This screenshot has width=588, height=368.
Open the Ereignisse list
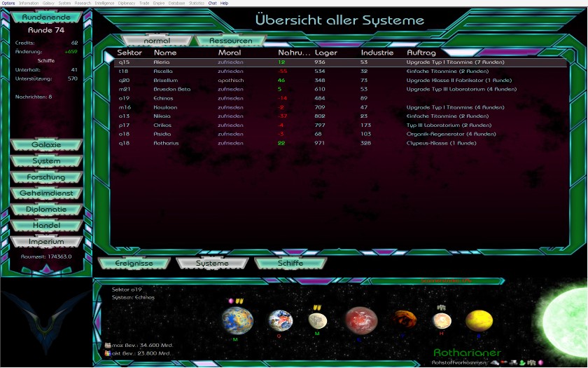(x=133, y=264)
